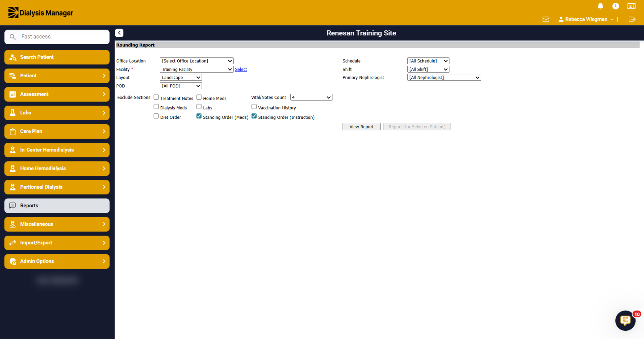Open the Primary Nephrologist dropdown
The width and height of the screenshot is (644, 339).
(x=444, y=77)
